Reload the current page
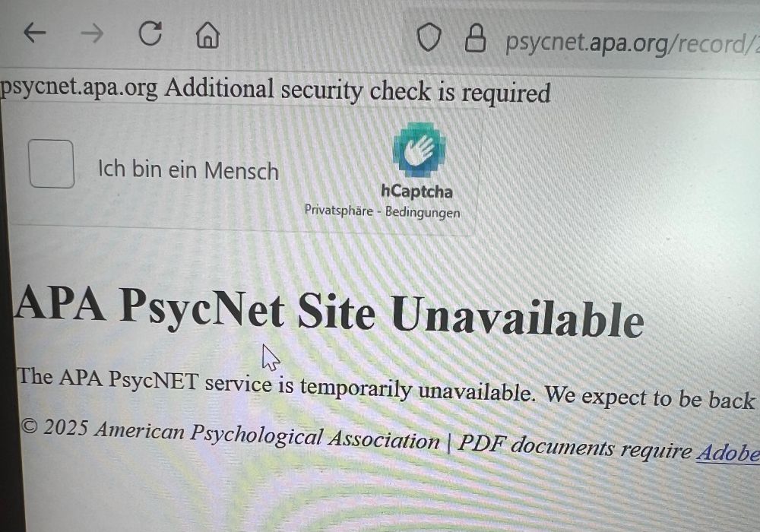760x532 pixels. [150, 33]
